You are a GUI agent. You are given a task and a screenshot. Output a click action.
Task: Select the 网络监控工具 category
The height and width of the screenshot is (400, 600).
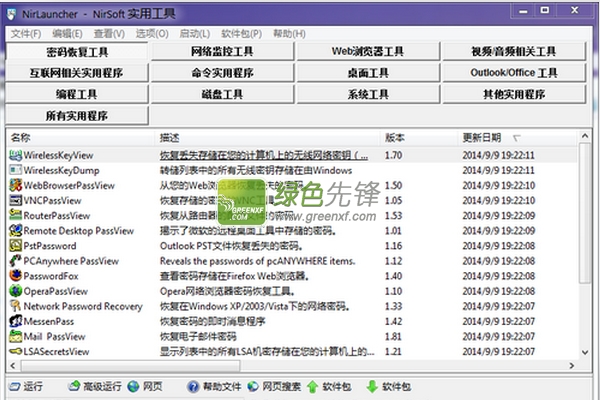pyautogui.click(x=222, y=51)
